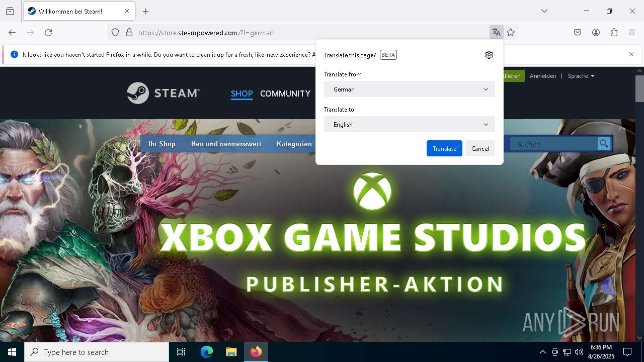Show site security padlock info
Image resolution: width=644 pixels, height=362 pixels.
click(x=129, y=33)
